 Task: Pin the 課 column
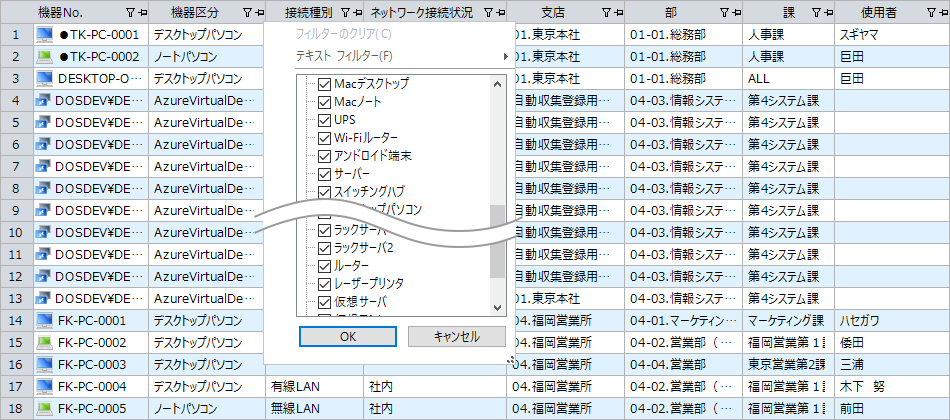coord(827,12)
